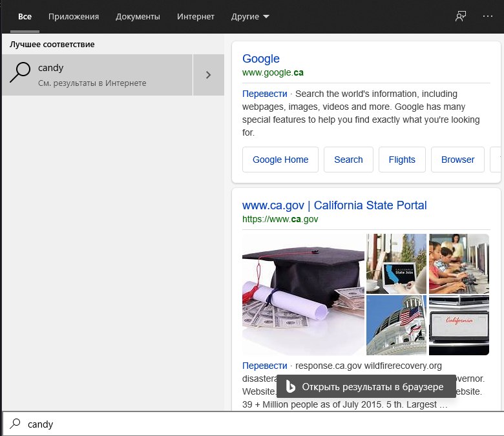Open the State Jobs laptop image

tap(396, 264)
